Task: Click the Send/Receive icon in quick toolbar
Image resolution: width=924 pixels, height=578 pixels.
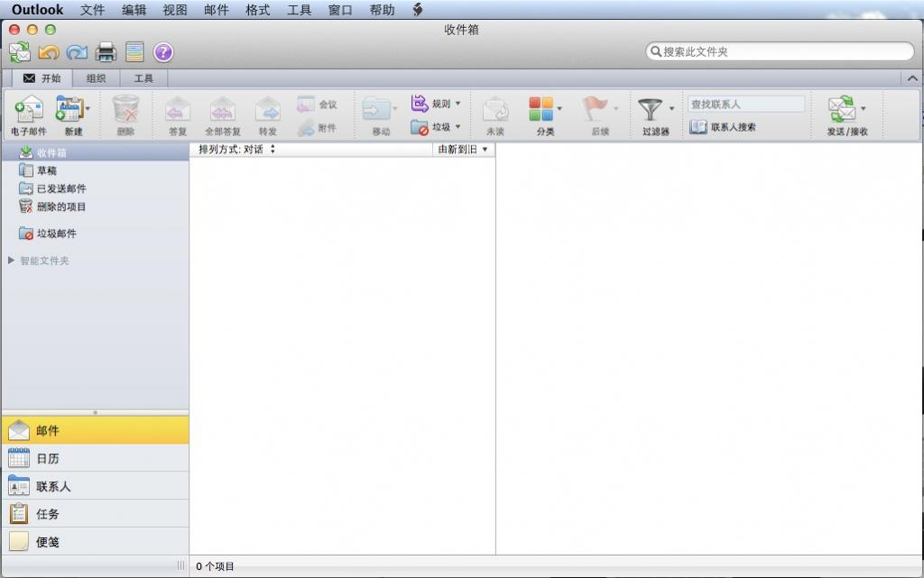Action: point(20,52)
